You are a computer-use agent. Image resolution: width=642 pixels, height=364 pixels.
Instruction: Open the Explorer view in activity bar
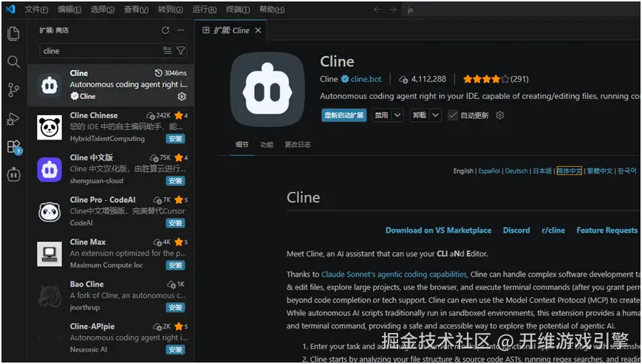(x=13, y=33)
